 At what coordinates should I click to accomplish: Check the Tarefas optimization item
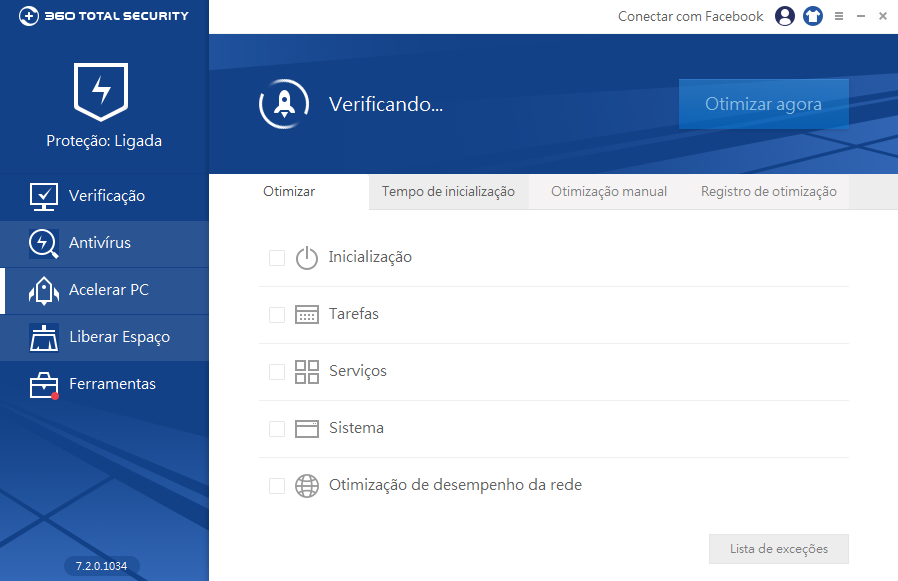pyautogui.click(x=276, y=314)
